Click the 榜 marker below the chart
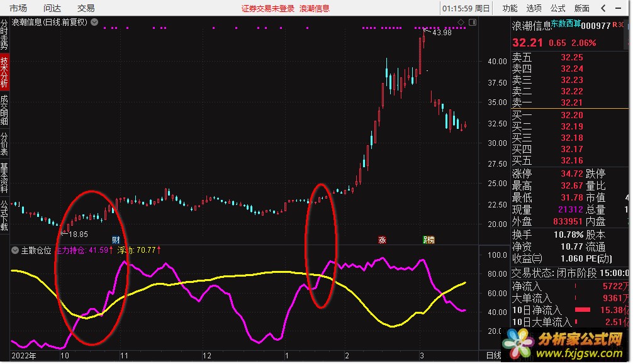The image size is (633, 364). (x=430, y=240)
